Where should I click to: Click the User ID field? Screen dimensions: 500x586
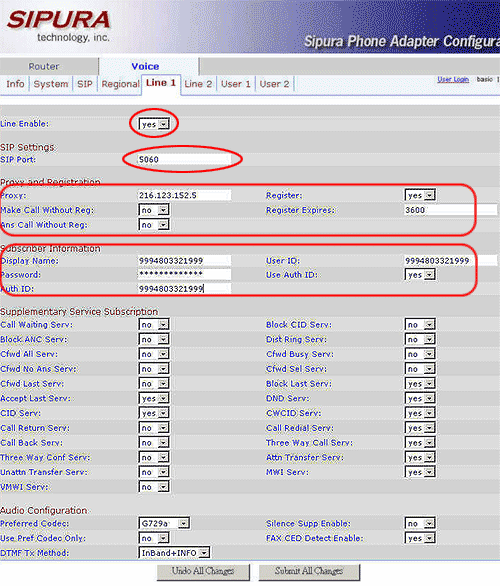pyautogui.click(x=451, y=260)
